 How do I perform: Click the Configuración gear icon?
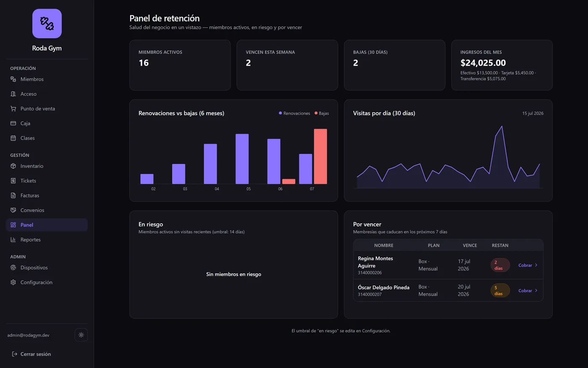pos(13,282)
